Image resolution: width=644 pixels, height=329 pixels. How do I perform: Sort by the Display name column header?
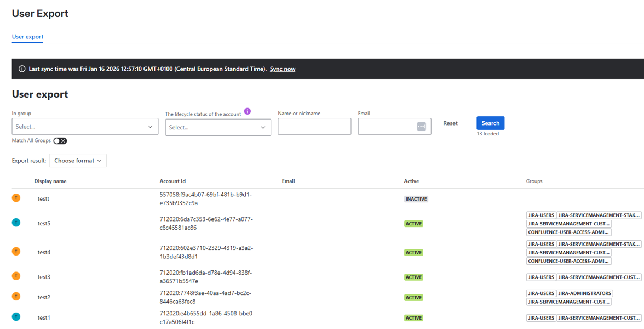50,181
